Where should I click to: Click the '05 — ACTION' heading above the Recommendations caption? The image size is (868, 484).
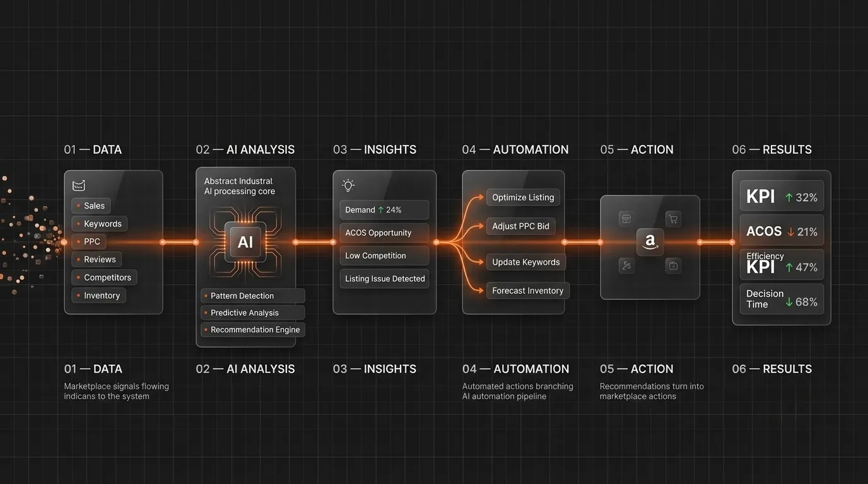coord(636,369)
